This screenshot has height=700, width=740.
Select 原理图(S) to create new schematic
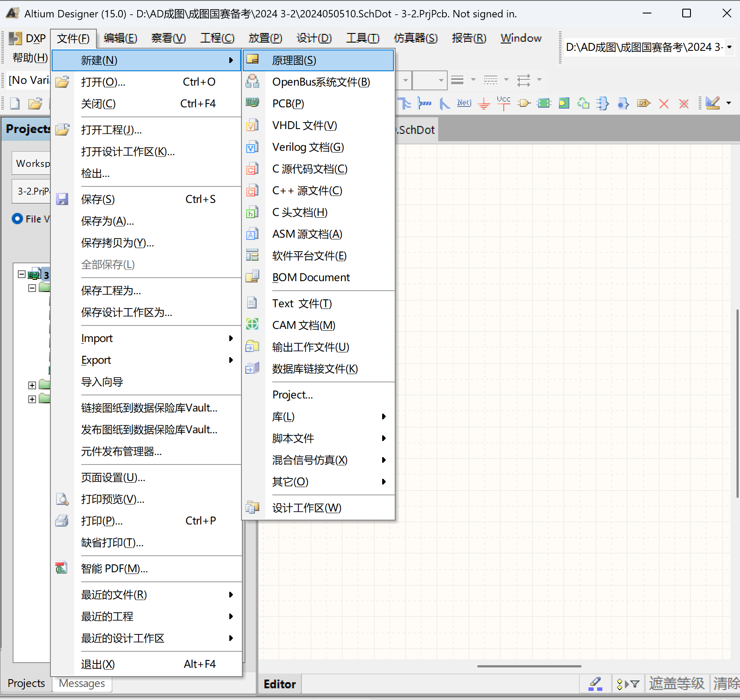[x=318, y=60]
